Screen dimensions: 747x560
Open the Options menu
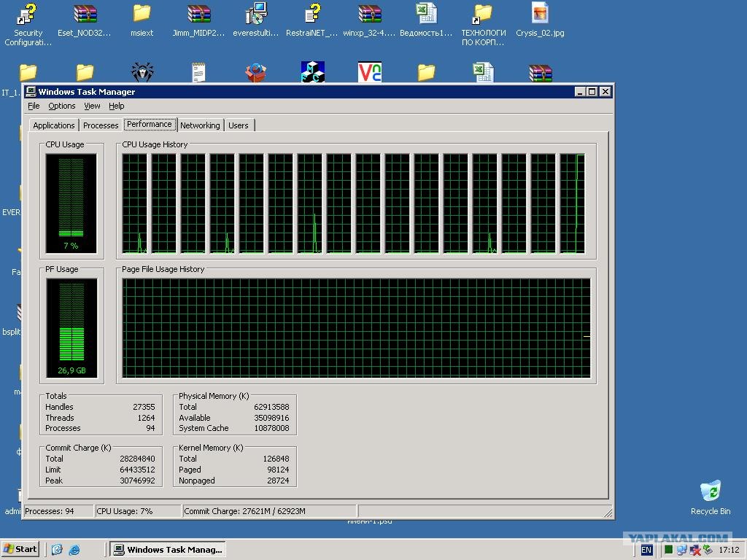point(62,106)
